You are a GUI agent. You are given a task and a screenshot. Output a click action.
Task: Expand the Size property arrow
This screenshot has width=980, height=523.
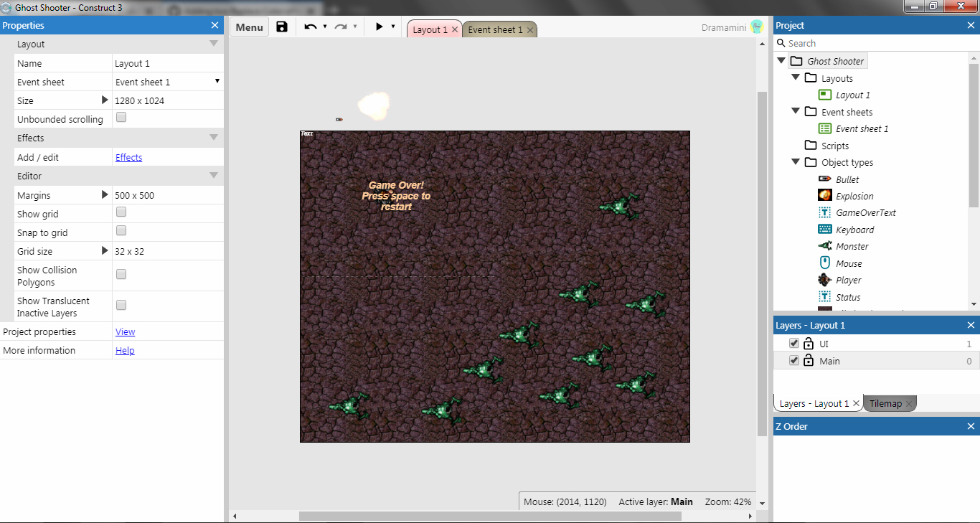[x=105, y=100]
